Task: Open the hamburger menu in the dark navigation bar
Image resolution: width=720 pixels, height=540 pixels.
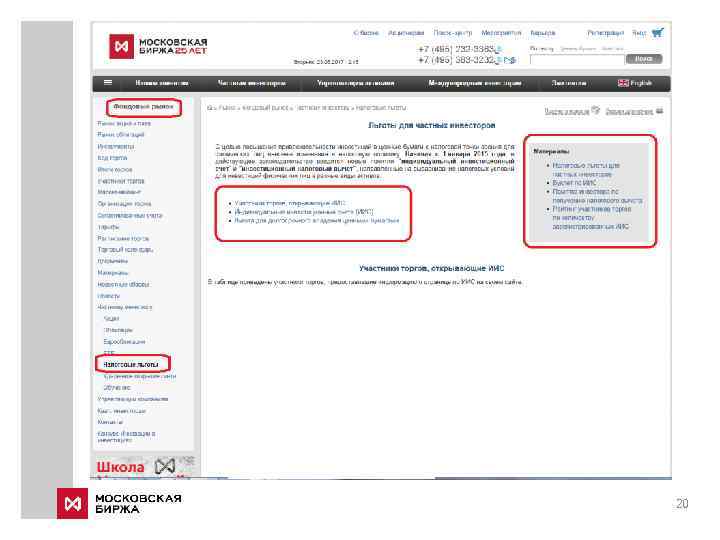Action: coord(108,83)
